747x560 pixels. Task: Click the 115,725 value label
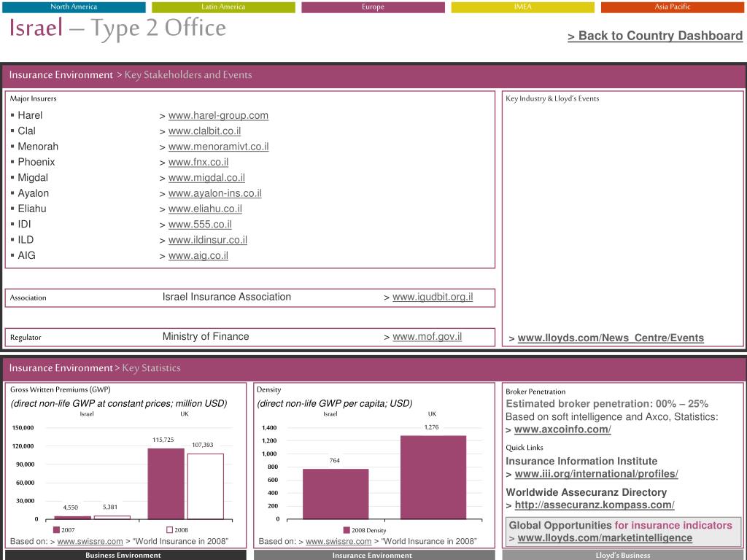[163, 440]
